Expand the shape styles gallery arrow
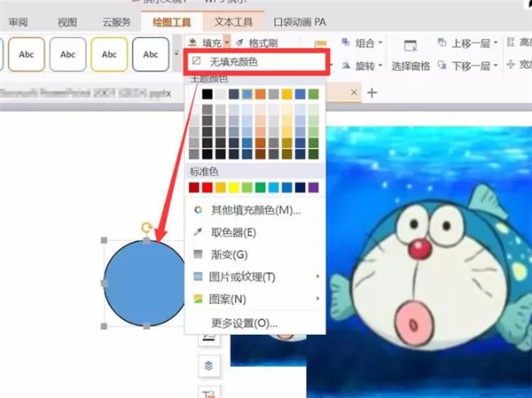This screenshot has width=532, height=398. (x=176, y=53)
